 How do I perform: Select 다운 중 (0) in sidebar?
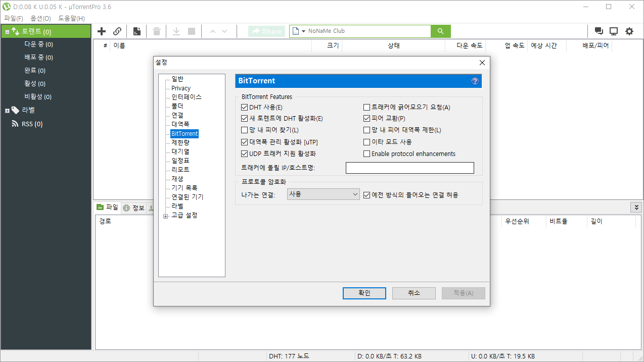38,44
